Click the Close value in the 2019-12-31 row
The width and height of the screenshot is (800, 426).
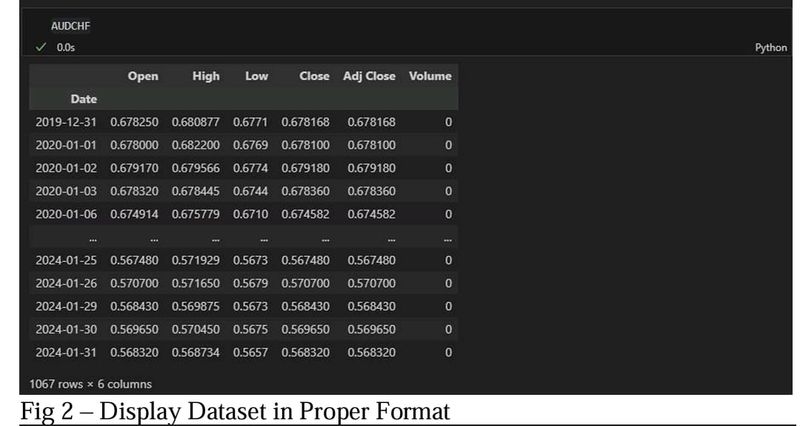click(x=306, y=122)
